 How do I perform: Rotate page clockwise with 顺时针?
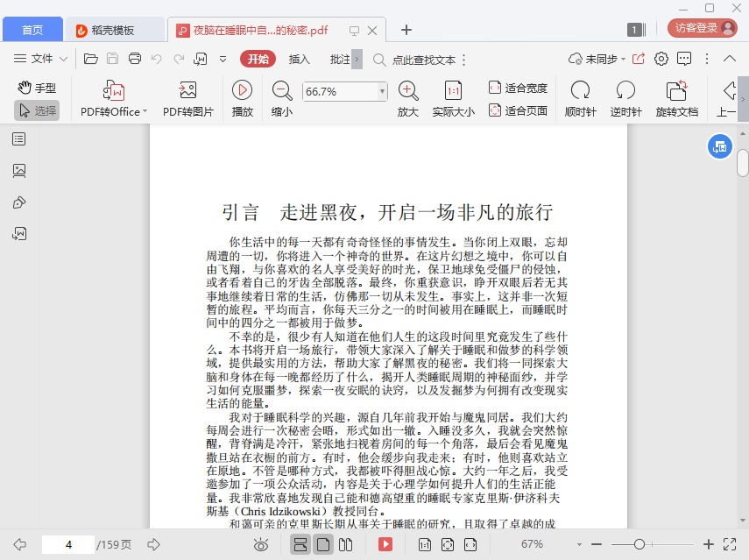tap(580, 90)
